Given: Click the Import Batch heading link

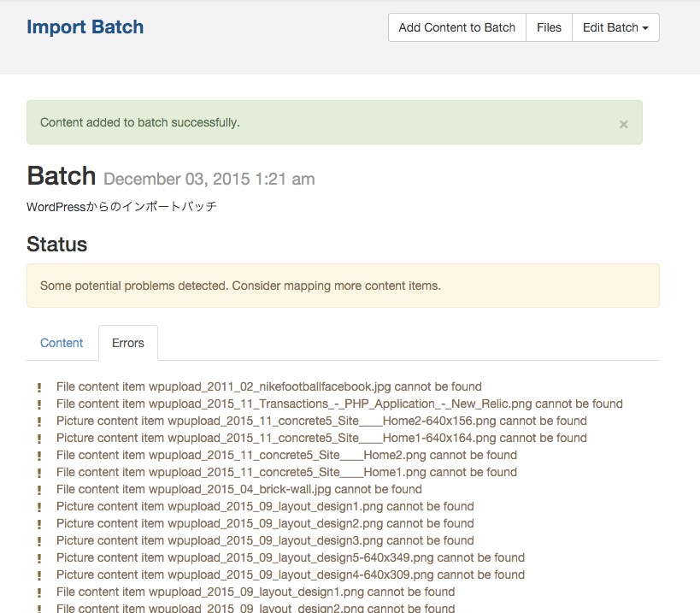Looking at the screenshot, I should [85, 27].
